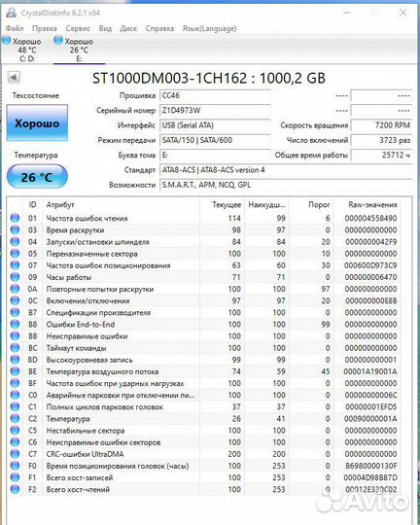Click status icon for Неисправимые ошибки row

click(16, 335)
